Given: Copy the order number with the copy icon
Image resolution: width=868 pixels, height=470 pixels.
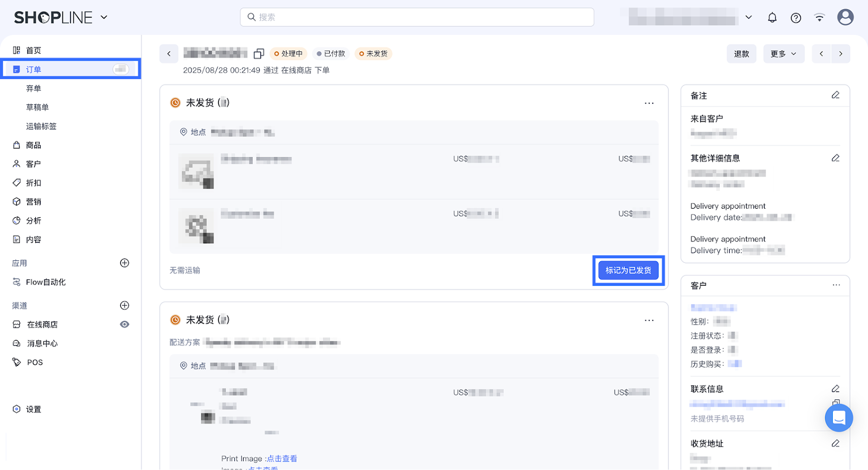Looking at the screenshot, I should pos(259,54).
